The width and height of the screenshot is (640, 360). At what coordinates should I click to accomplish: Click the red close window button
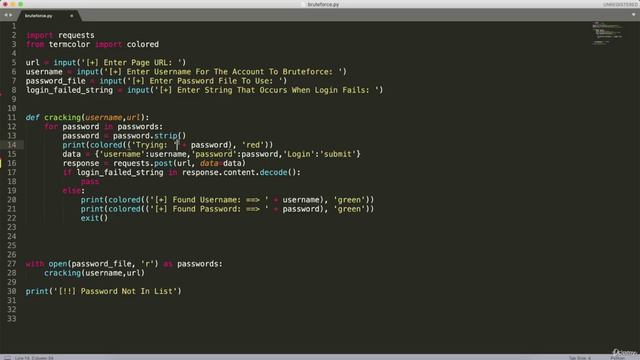5,4
